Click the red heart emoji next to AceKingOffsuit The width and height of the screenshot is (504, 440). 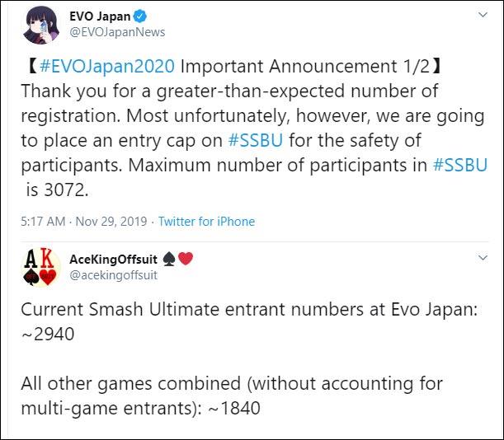tap(186, 259)
